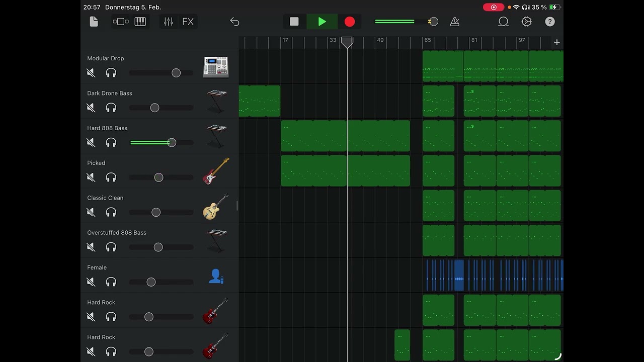Open the Loop Browser
644x362 pixels.
(503, 22)
